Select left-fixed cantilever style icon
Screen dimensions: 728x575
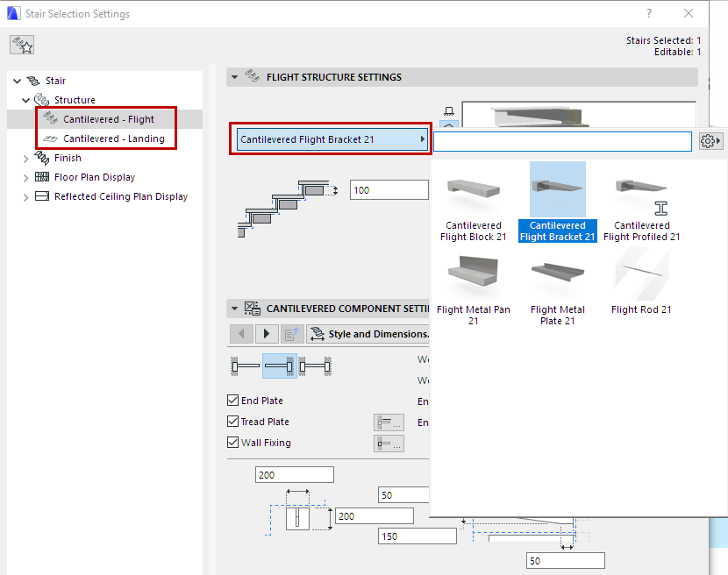tap(246, 366)
